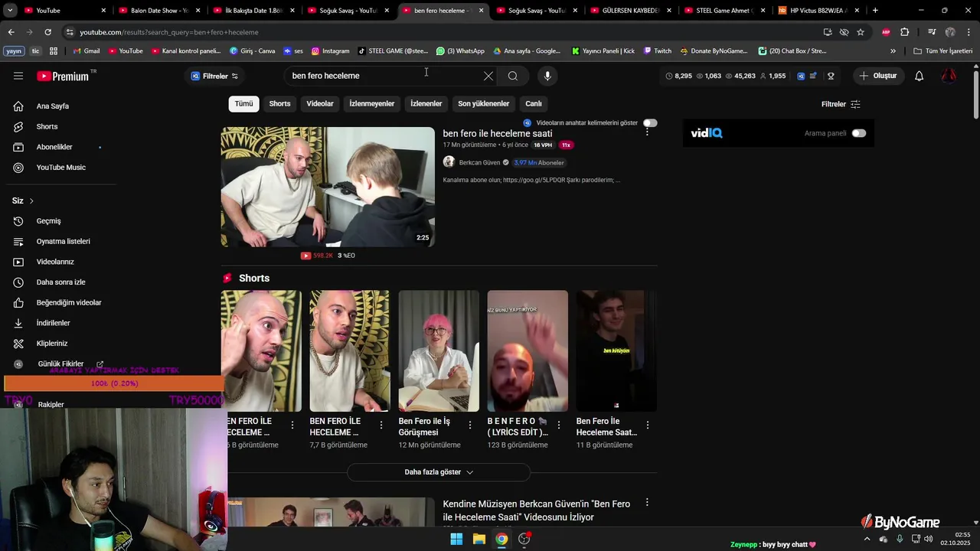Image resolution: width=980 pixels, height=551 pixels.
Task: Toggle 'Videoların anahtar kelimelerini göster' switch
Action: pos(650,122)
